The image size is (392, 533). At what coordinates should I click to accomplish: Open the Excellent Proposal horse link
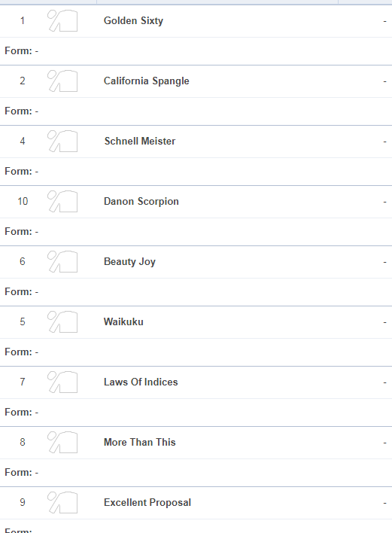click(x=147, y=502)
